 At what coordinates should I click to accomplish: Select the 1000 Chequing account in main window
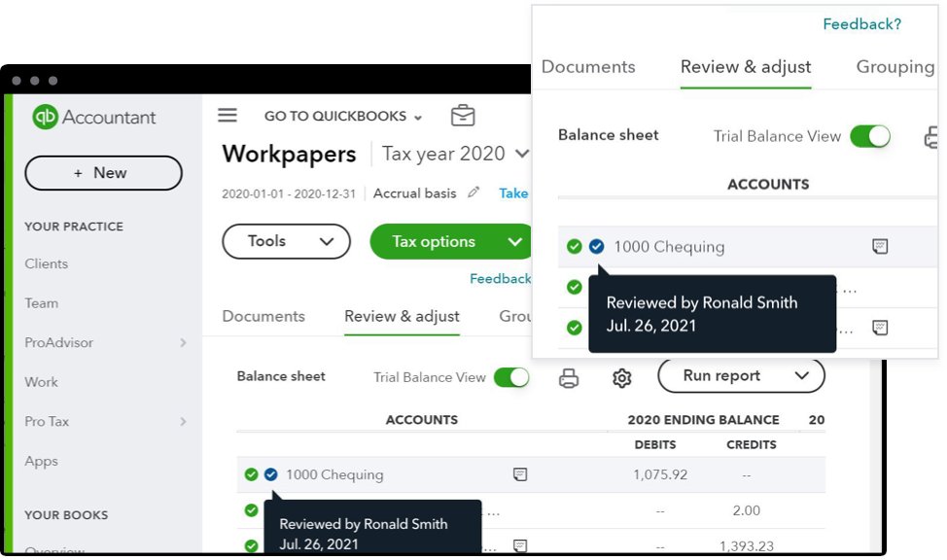(x=334, y=474)
